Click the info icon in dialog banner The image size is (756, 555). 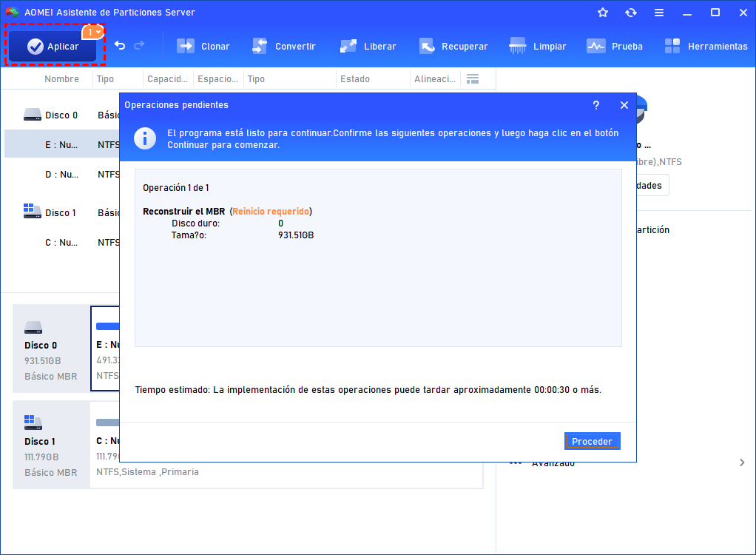tap(145, 139)
